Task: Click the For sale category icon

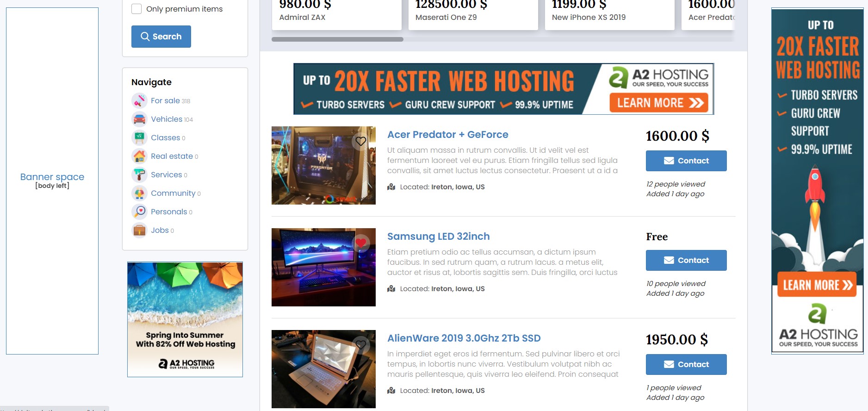Action: coord(139,100)
